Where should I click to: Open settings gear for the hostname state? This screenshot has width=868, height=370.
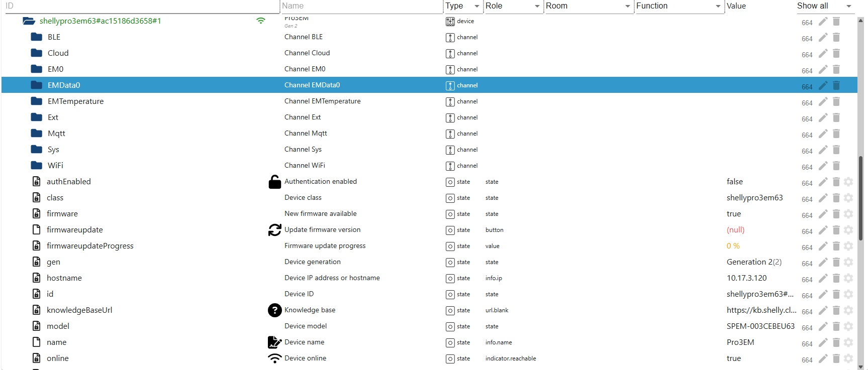tap(848, 278)
